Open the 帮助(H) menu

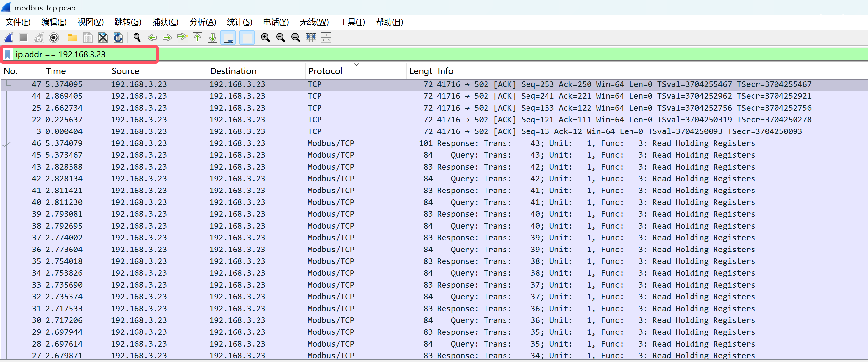[x=389, y=22]
